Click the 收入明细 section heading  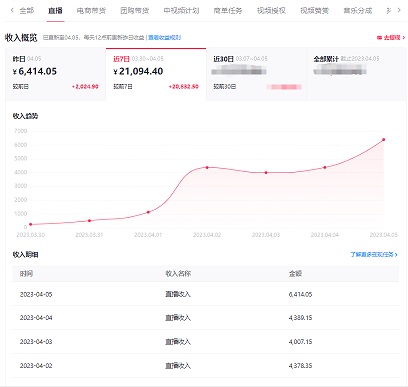click(25, 254)
